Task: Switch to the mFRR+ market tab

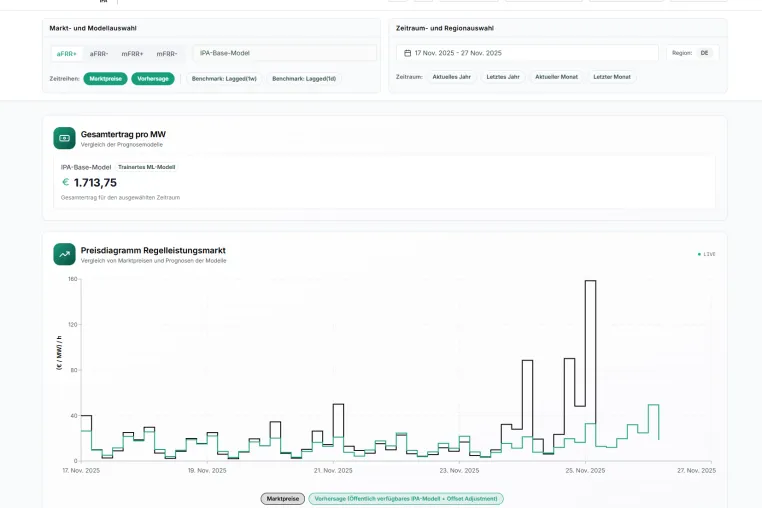Action: coord(132,54)
